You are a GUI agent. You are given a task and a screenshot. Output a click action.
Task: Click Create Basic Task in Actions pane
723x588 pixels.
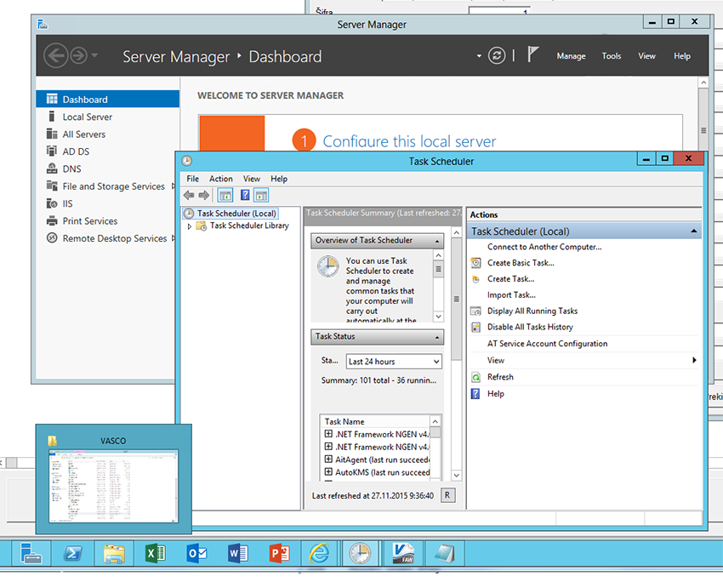click(x=520, y=263)
